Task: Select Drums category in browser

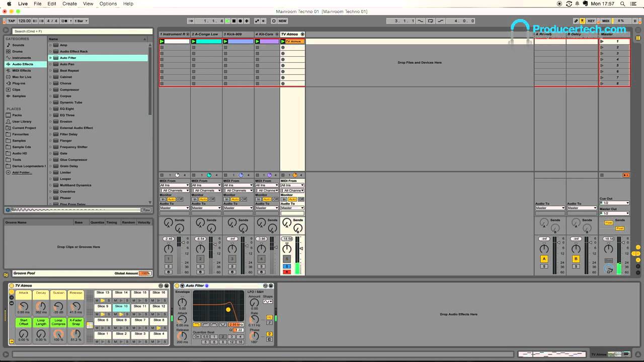Action: 18,51
